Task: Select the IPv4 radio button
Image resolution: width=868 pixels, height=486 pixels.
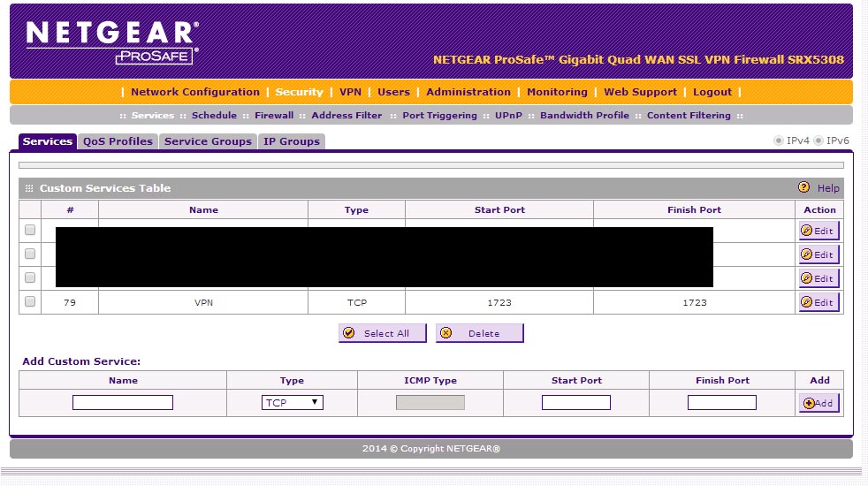Action: tap(779, 140)
